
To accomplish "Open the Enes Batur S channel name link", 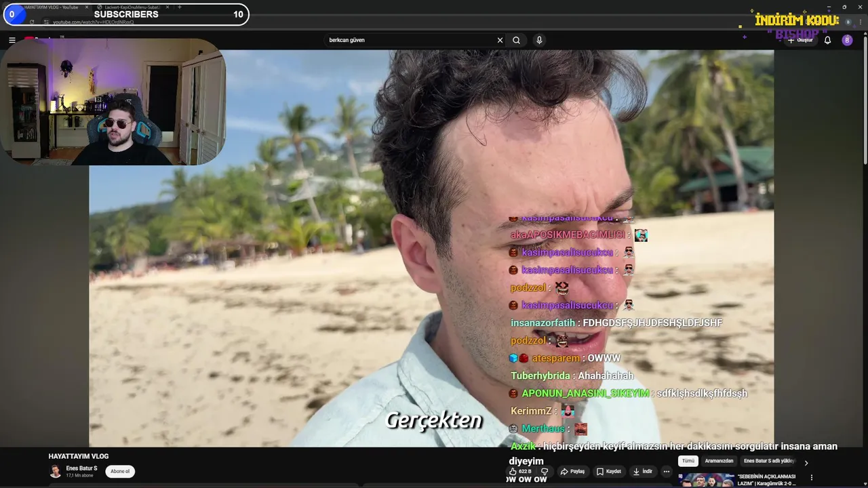I will 81,468.
